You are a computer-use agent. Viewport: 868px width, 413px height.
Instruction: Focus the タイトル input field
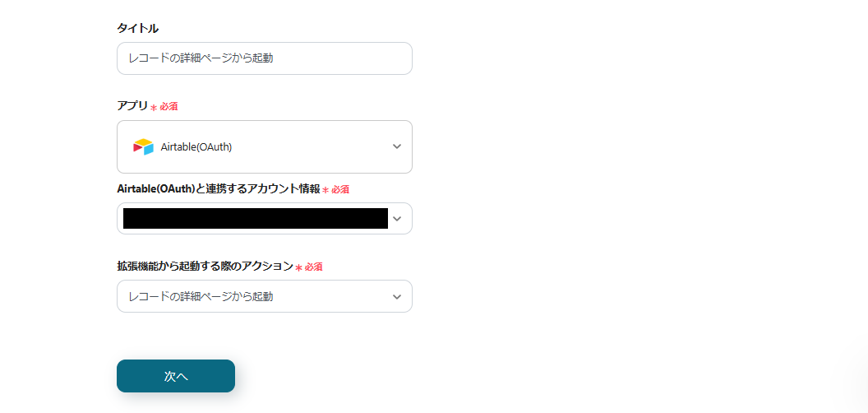(264, 58)
